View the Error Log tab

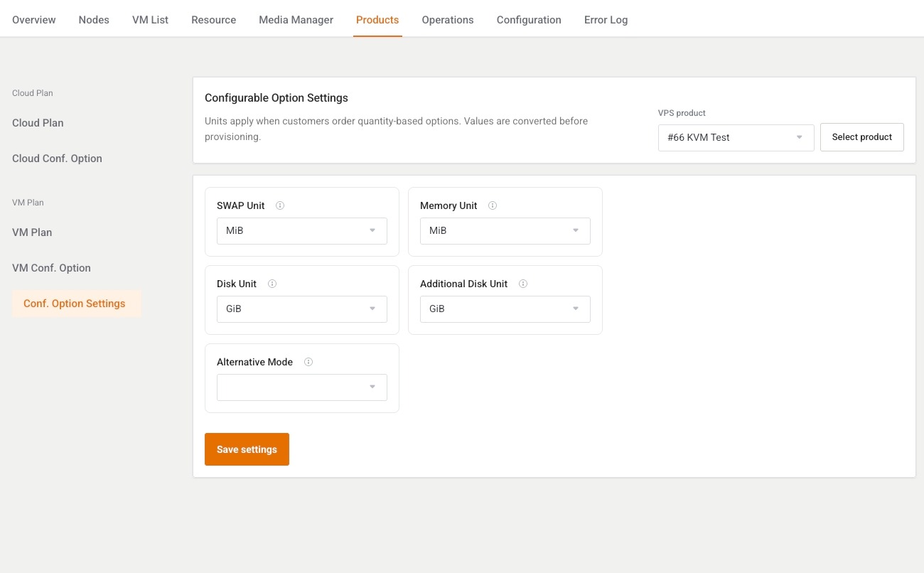[x=606, y=20]
